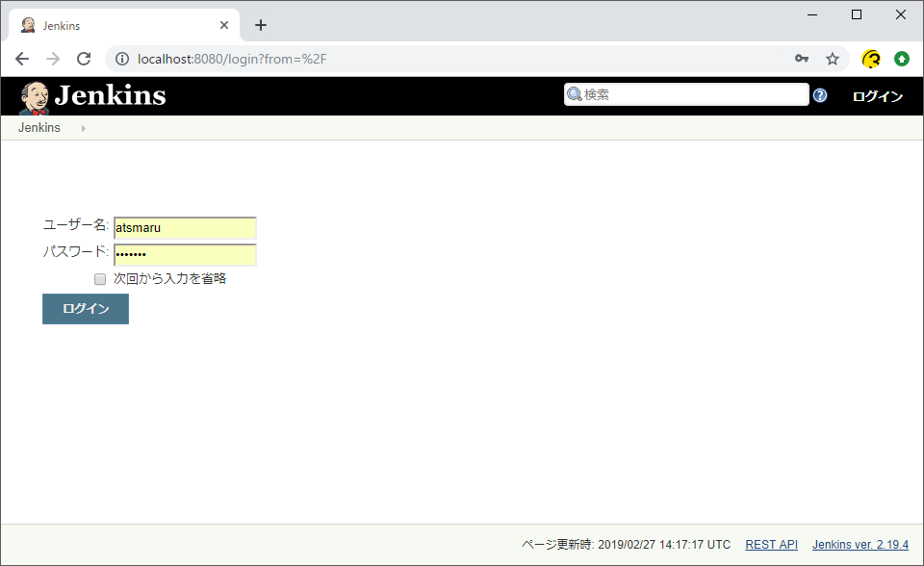Enable 次回から入力を省略 checkbox
Screen dimensions: 924x566
(x=100, y=279)
